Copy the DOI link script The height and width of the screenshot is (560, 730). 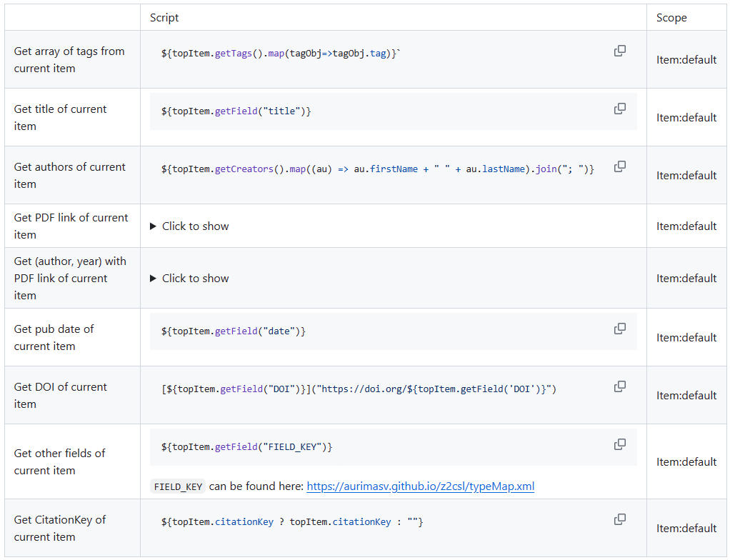[619, 386]
